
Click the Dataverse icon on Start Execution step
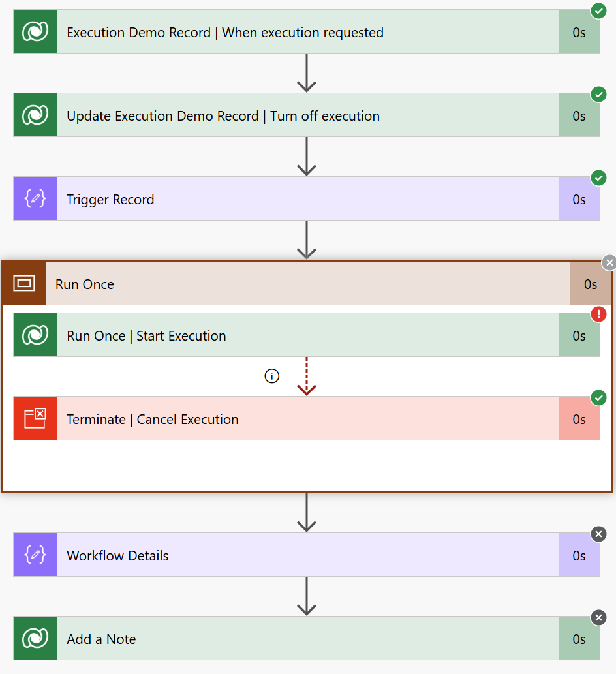35,335
